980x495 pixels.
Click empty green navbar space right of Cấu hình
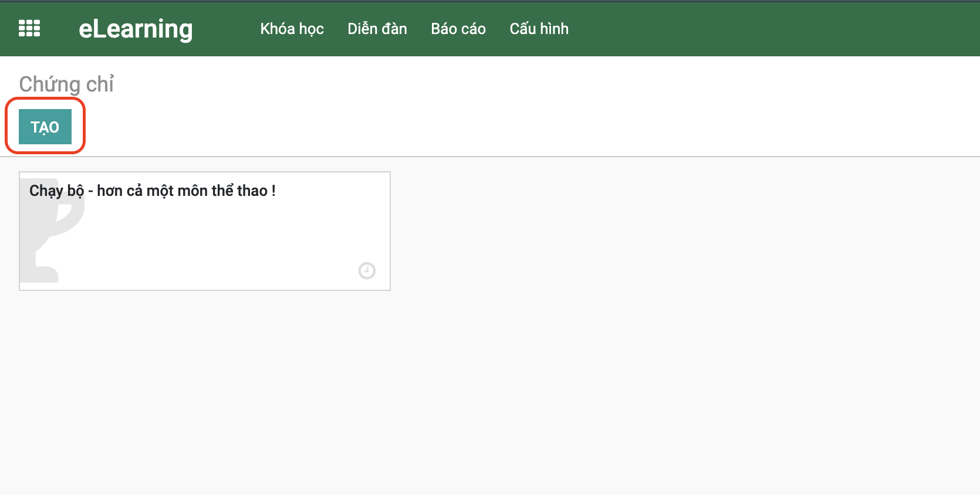pos(763,29)
